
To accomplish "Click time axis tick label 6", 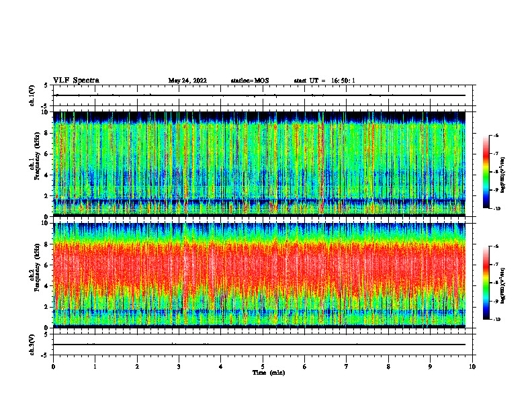I will (x=305, y=367).
